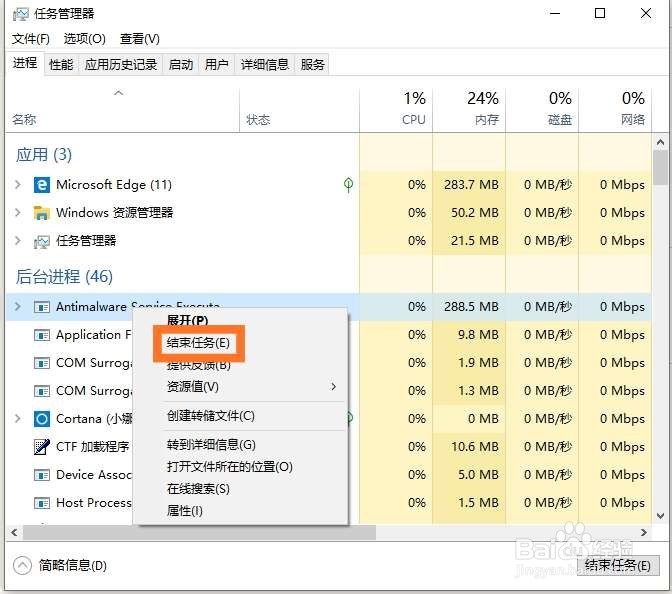Click the Host Process row icon

click(42, 503)
